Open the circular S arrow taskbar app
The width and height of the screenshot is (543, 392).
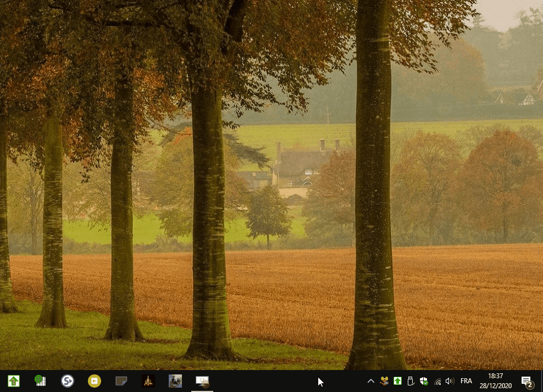(68, 381)
